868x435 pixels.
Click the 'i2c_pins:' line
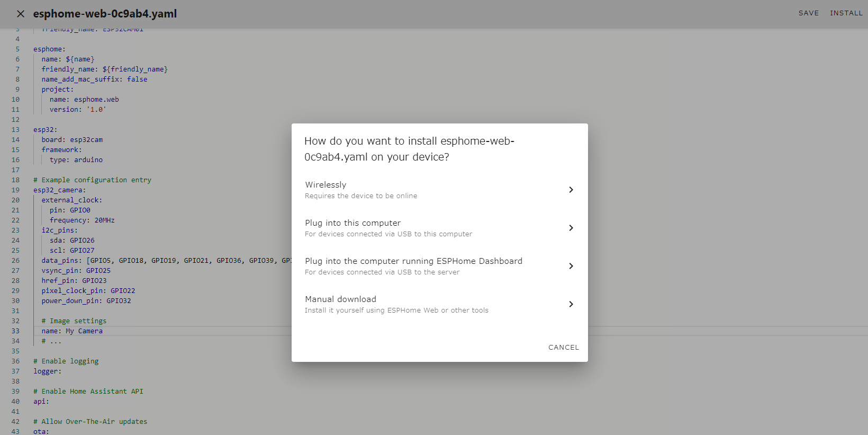59,230
